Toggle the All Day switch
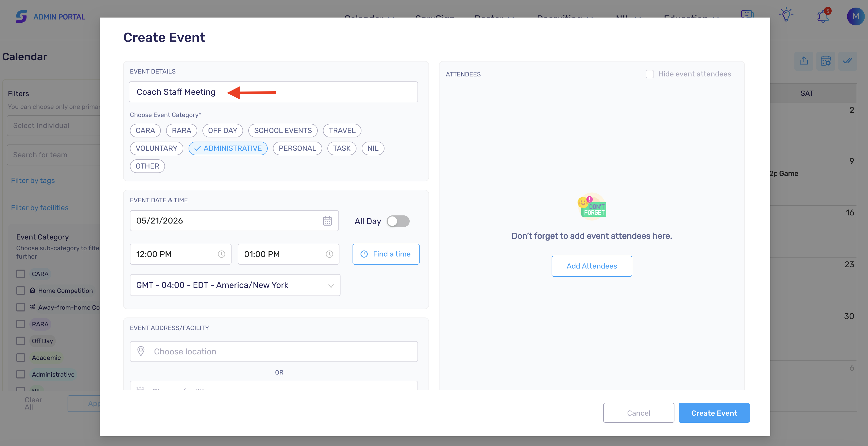 [398, 221]
